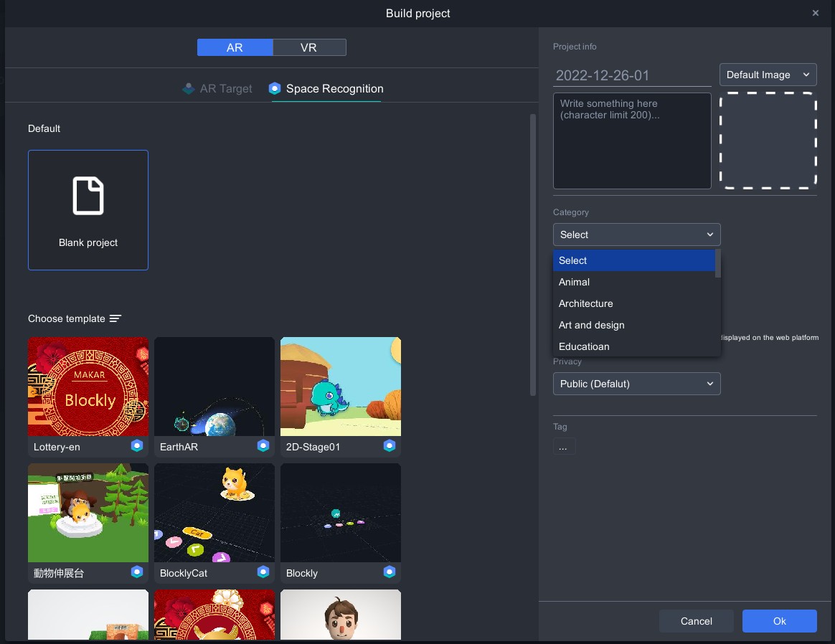Choose Animal from the category list

coord(574,282)
